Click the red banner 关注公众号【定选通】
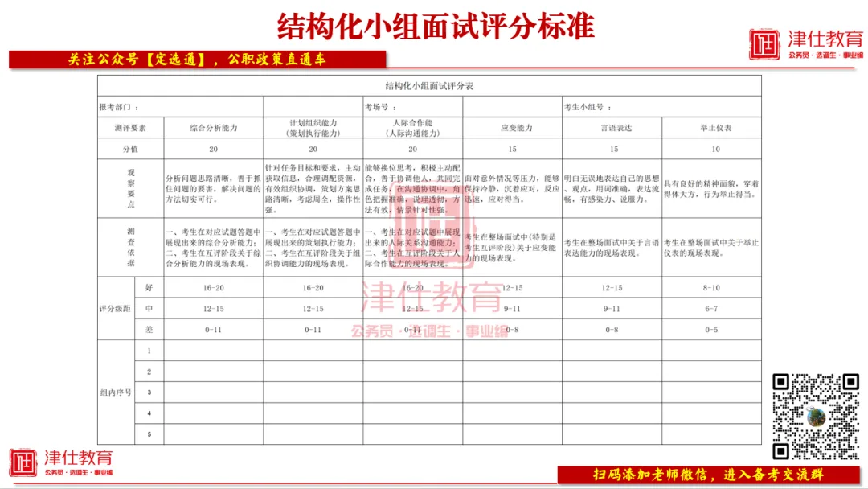 197,60
